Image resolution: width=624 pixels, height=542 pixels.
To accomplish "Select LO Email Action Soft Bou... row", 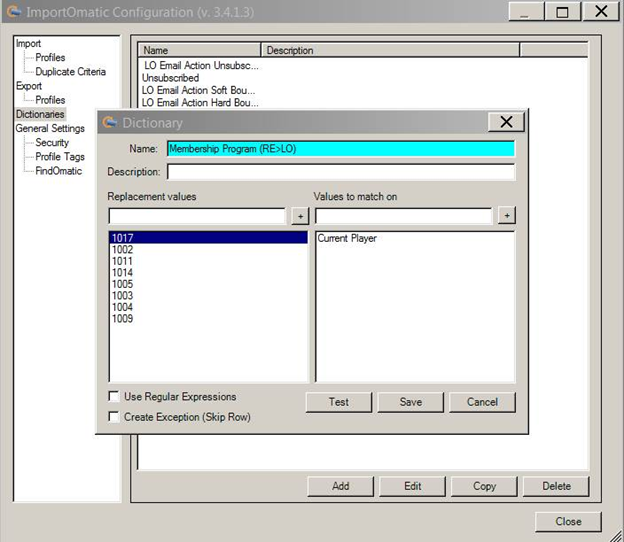I will pos(199,90).
